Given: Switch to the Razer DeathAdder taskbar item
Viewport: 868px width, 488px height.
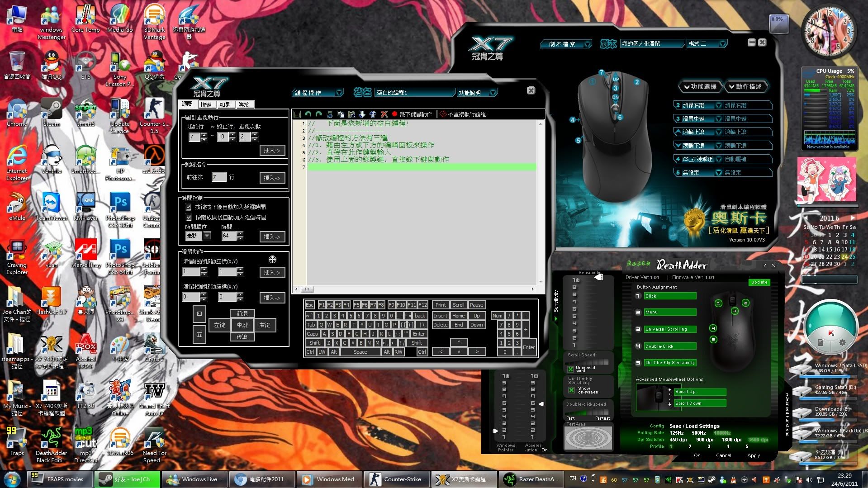Looking at the screenshot, I should point(531,479).
